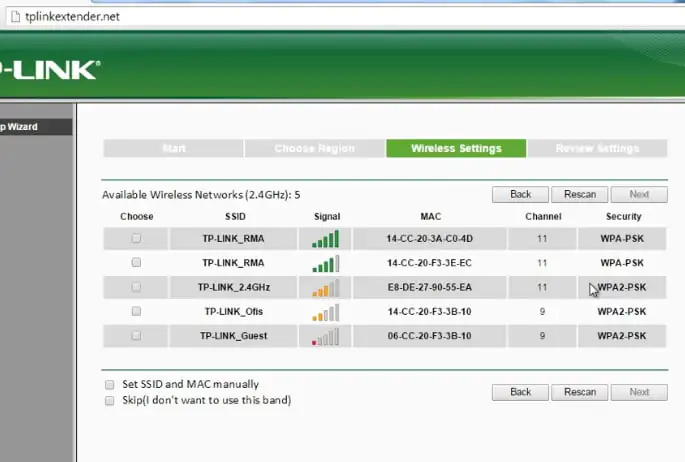Click Available Wireless Networks (2.4GHz) heading
Viewport: 685px width, 462px height.
pos(201,195)
